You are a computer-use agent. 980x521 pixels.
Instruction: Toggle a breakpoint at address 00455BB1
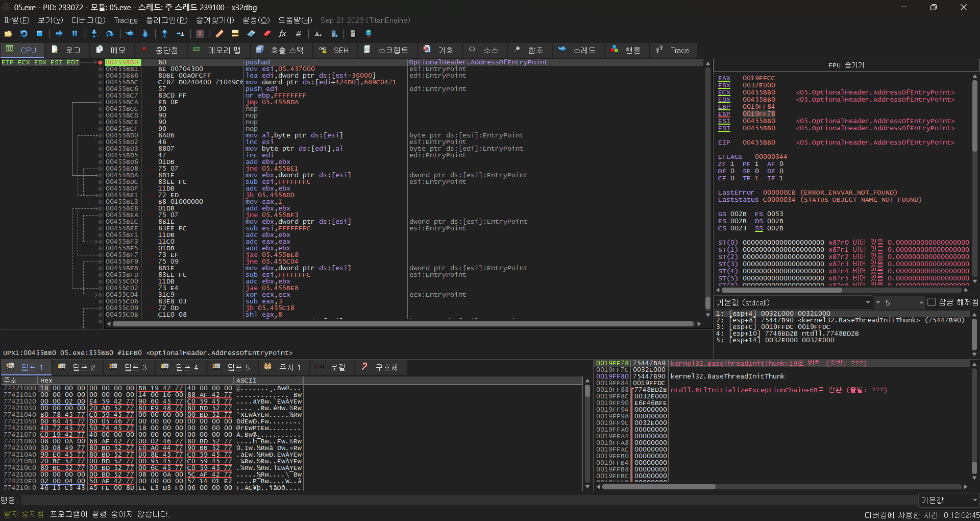pos(100,68)
